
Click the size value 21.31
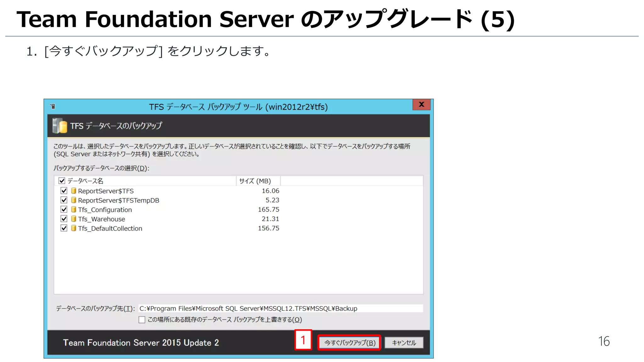point(270,219)
